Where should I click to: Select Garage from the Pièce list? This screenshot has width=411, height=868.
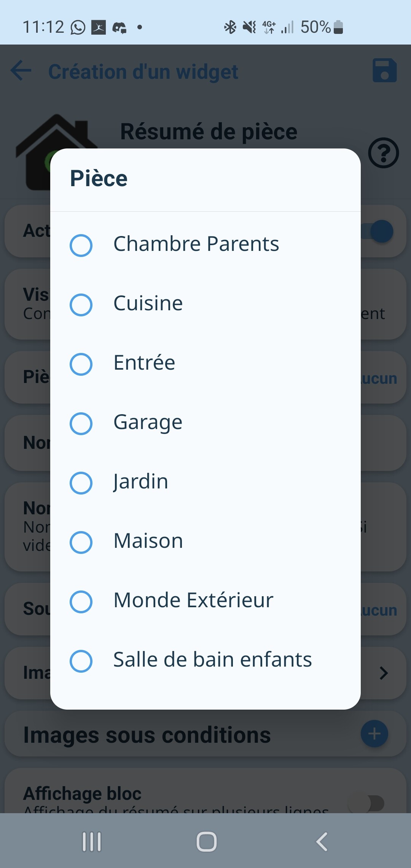(81, 424)
